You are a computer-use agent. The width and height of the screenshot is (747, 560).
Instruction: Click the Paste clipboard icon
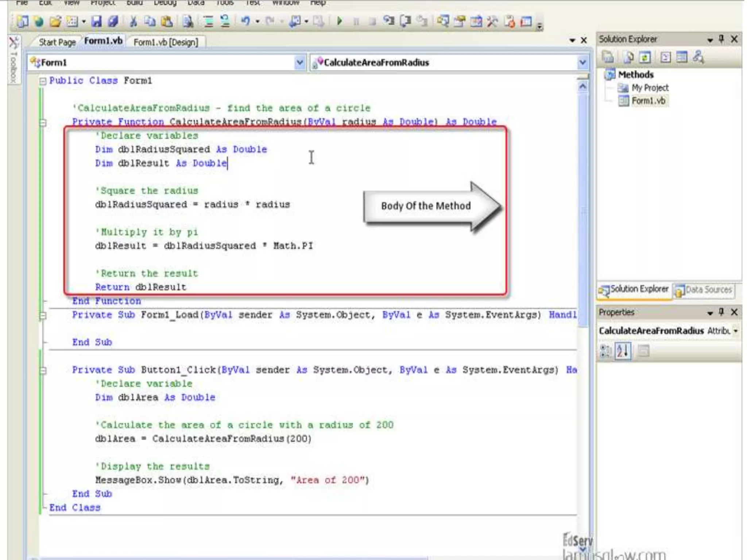tap(167, 22)
